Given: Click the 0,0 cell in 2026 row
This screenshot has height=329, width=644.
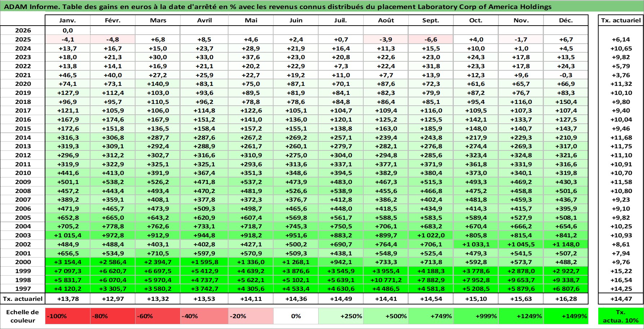Looking at the screenshot, I should point(68,31).
